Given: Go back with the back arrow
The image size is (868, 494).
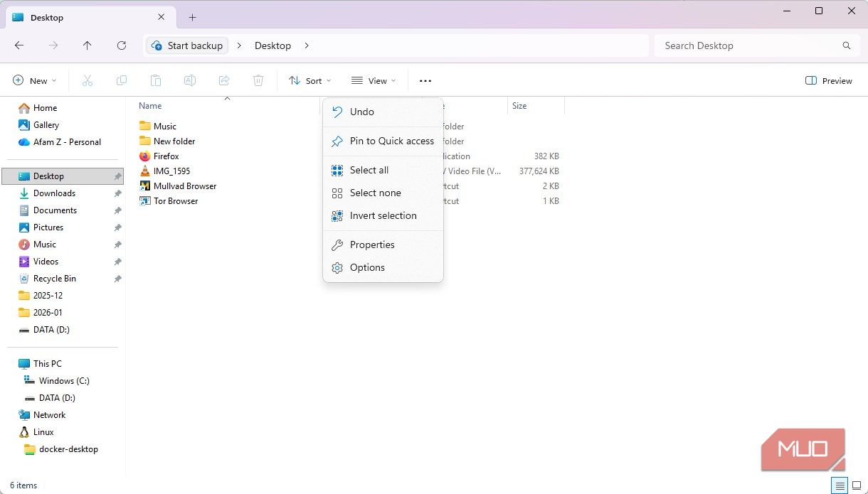Looking at the screenshot, I should pos(19,45).
